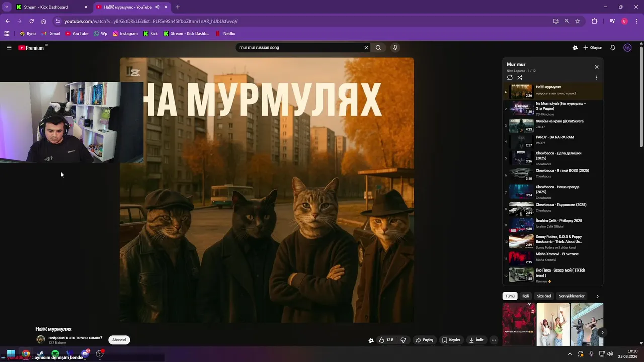Open a new browser tab

tap(178, 7)
